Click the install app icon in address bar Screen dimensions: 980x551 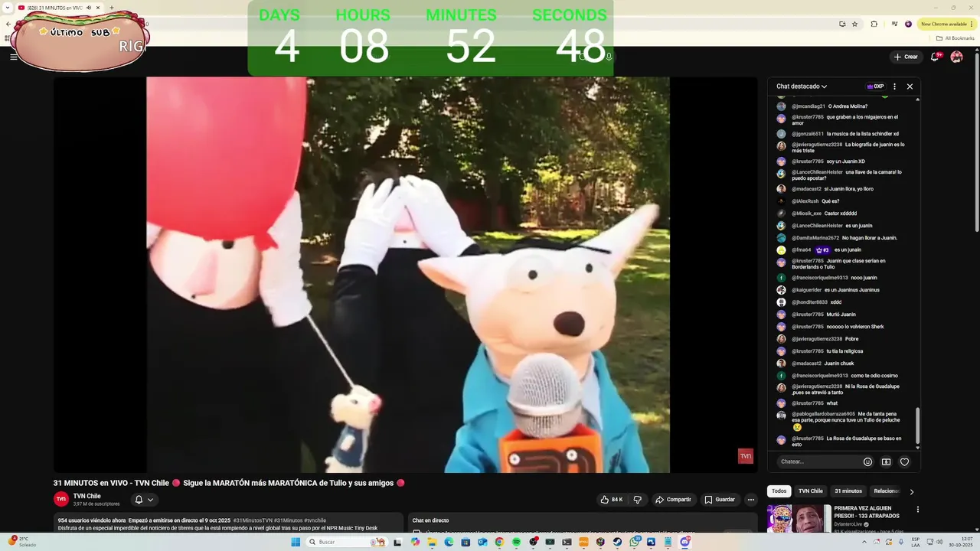(x=842, y=24)
